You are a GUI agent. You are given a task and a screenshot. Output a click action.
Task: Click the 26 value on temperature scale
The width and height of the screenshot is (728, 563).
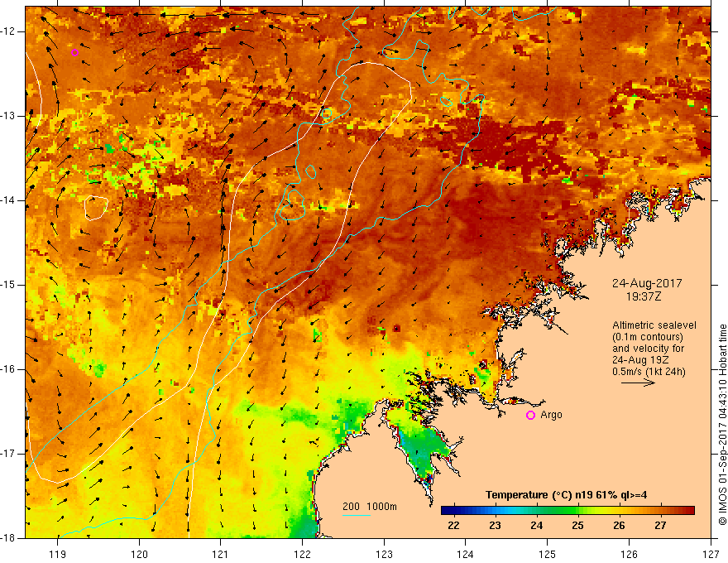tap(619, 526)
